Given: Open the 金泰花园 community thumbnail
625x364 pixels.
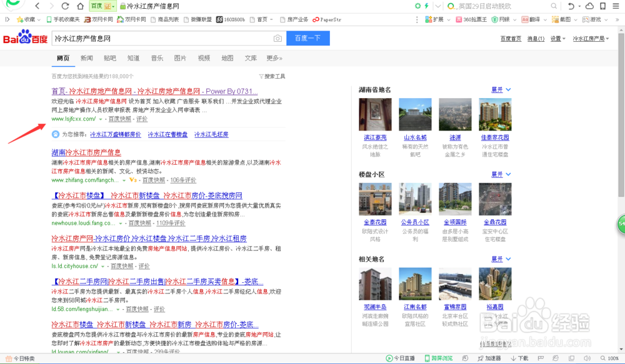Looking at the screenshot, I should (374, 199).
